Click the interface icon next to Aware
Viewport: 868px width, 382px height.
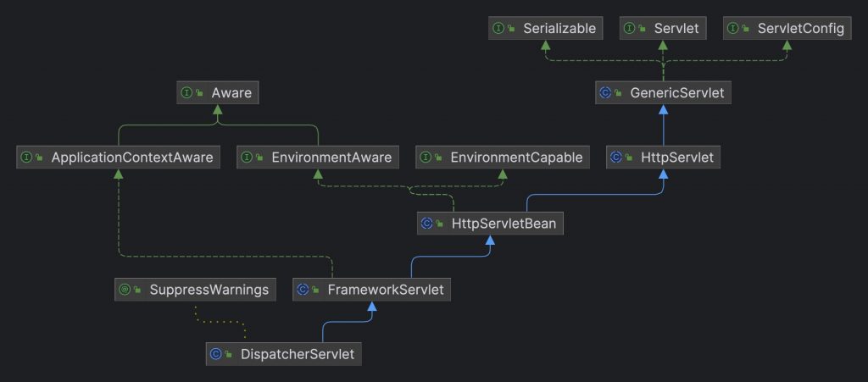point(186,93)
